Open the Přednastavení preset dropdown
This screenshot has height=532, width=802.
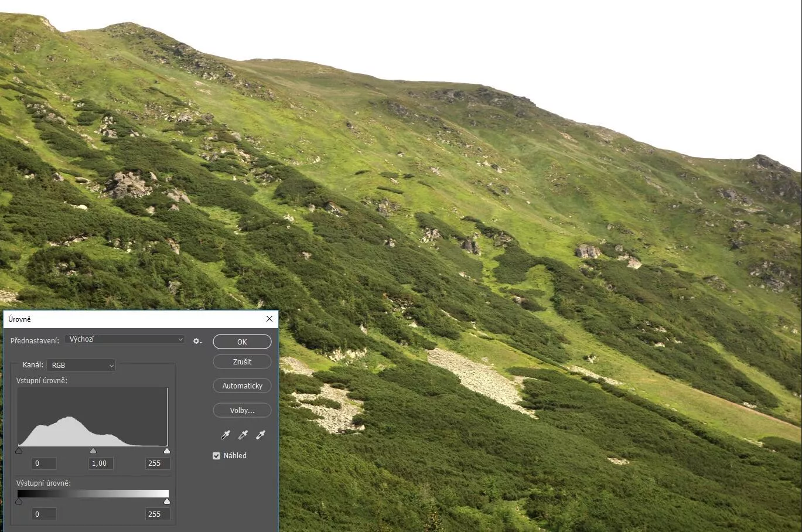(x=125, y=339)
